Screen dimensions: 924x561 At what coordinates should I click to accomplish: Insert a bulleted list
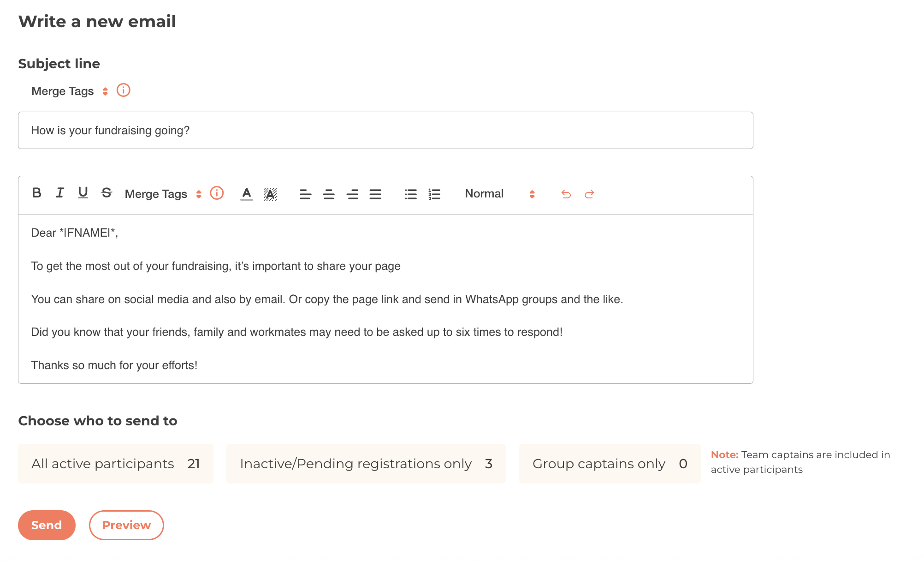point(411,194)
